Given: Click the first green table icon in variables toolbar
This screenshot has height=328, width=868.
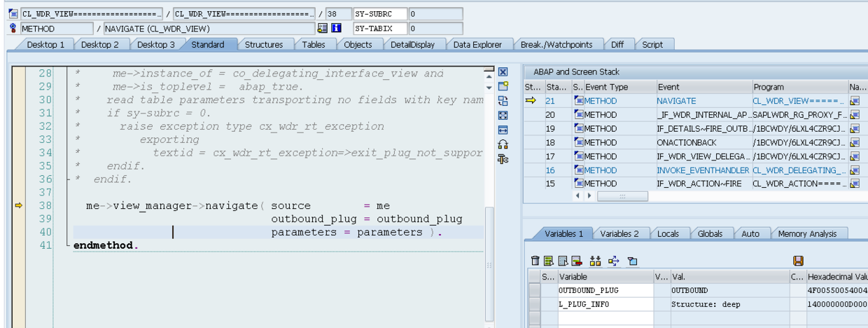Looking at the screenshot, I should click(549, 261).
